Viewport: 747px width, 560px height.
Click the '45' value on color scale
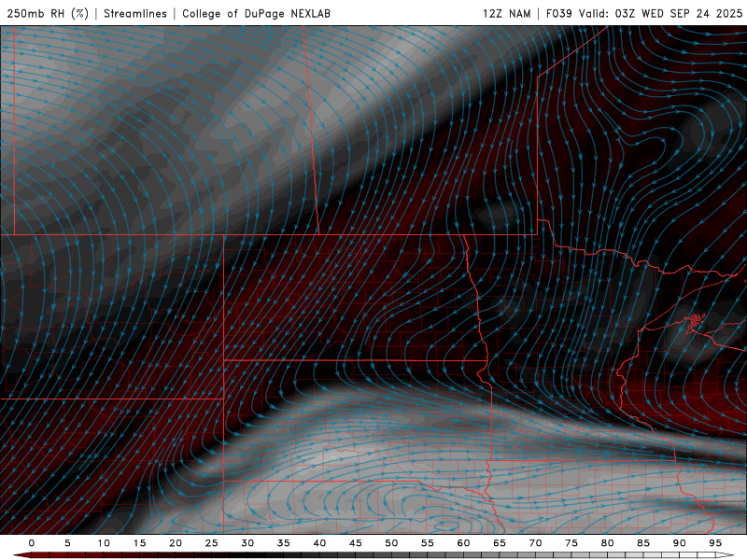click(356, 543)
